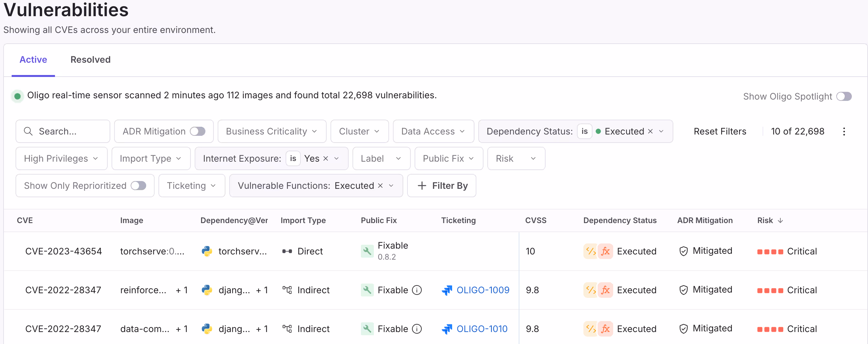Expand the Dependency Status filter chevron
This screenshot has width=868, height=344.
[x=661, y=131]
